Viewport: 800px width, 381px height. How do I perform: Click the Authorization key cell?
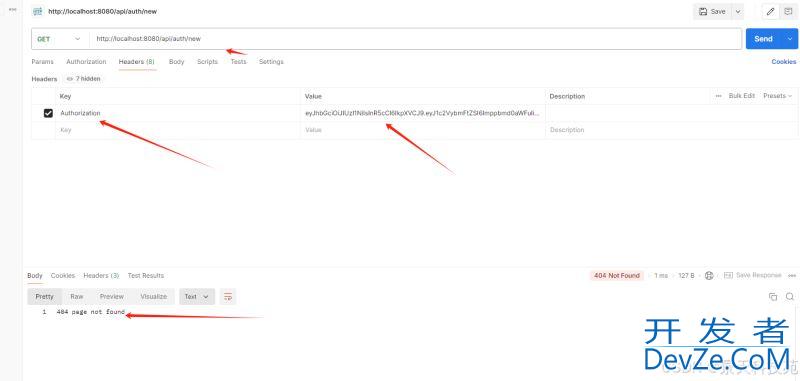(x=178, y=113)
